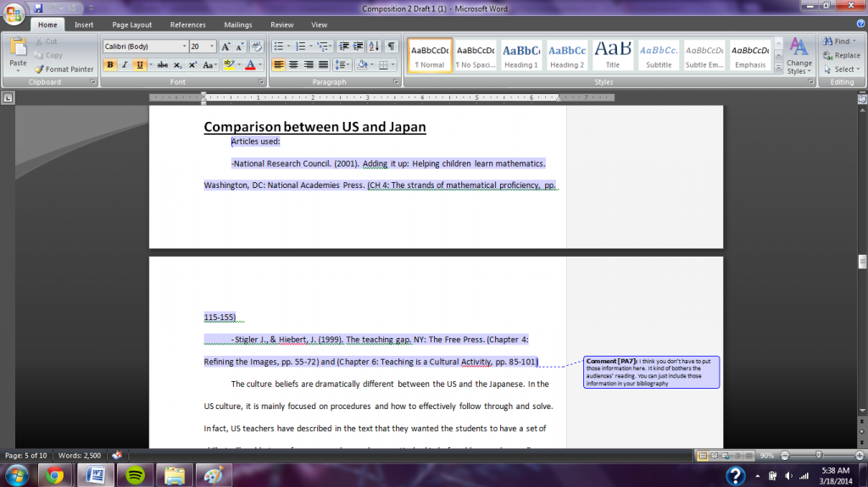
Task: Apply the Heading 1 style
Action: click(521, 55)
